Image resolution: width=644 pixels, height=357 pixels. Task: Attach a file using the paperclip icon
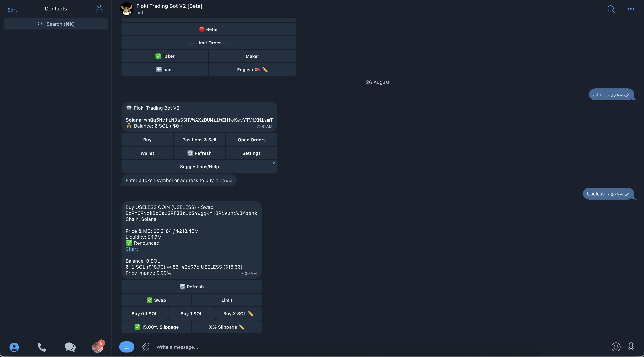tap(145, 347)
